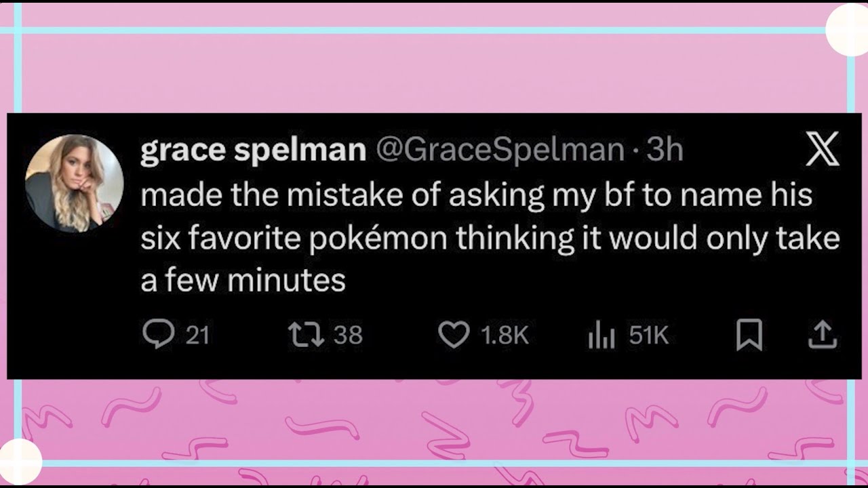Click the repost count showing 38
Screen dimensions: 868x488
(x=349, y=335)
